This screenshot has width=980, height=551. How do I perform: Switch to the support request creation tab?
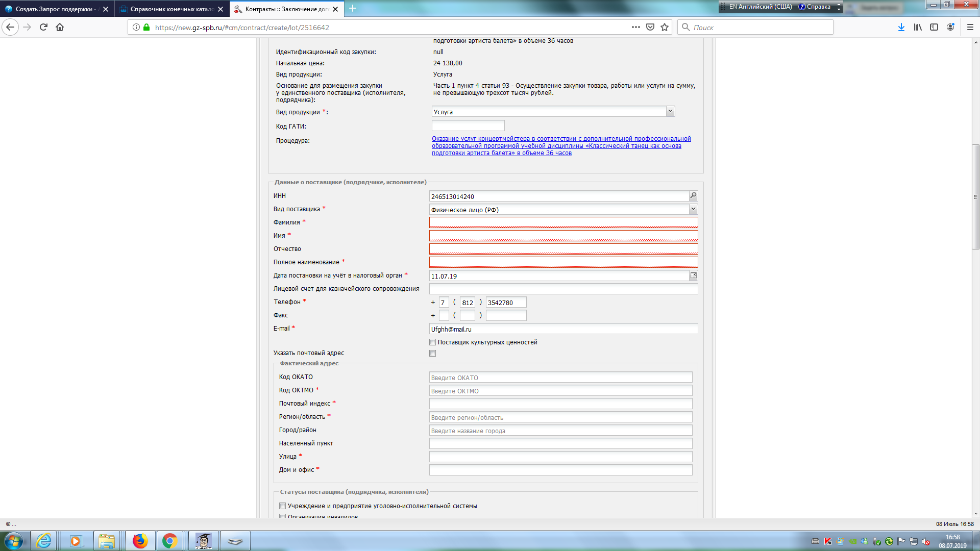54,9
